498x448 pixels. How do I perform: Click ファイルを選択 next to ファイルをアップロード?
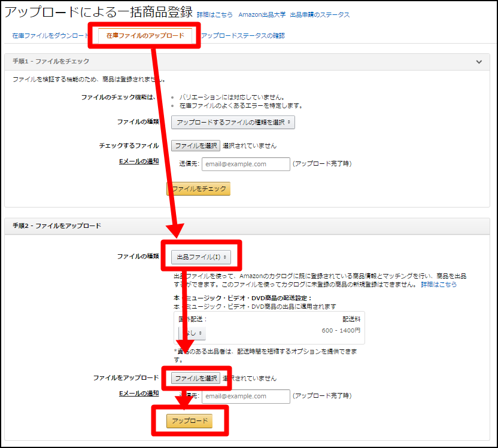[196, 378]
